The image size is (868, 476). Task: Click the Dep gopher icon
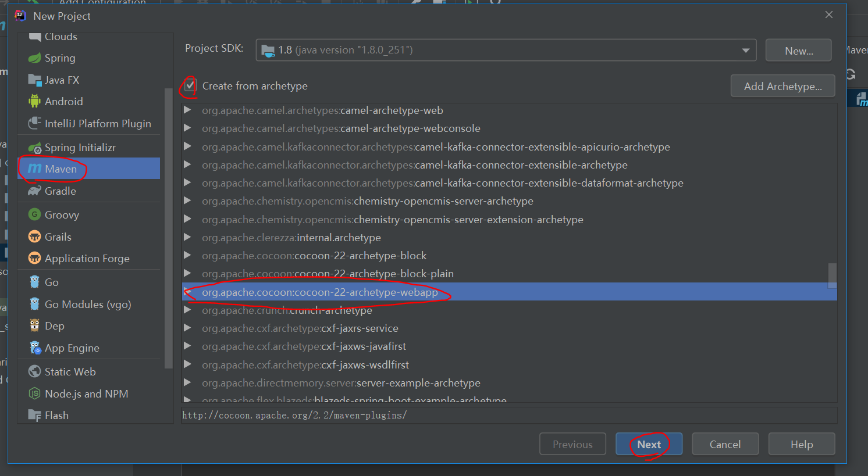[35, 326]
